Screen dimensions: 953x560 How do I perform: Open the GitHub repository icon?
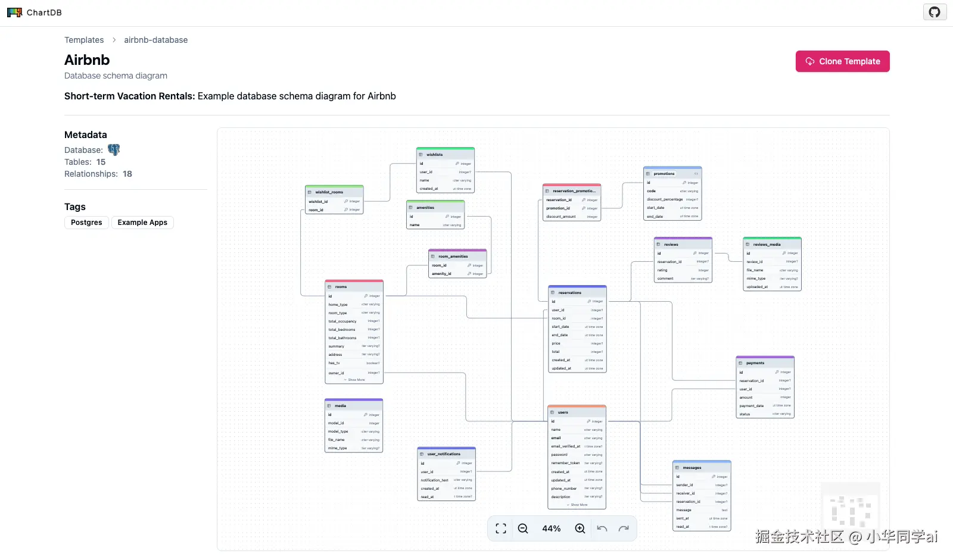point(935,12)
